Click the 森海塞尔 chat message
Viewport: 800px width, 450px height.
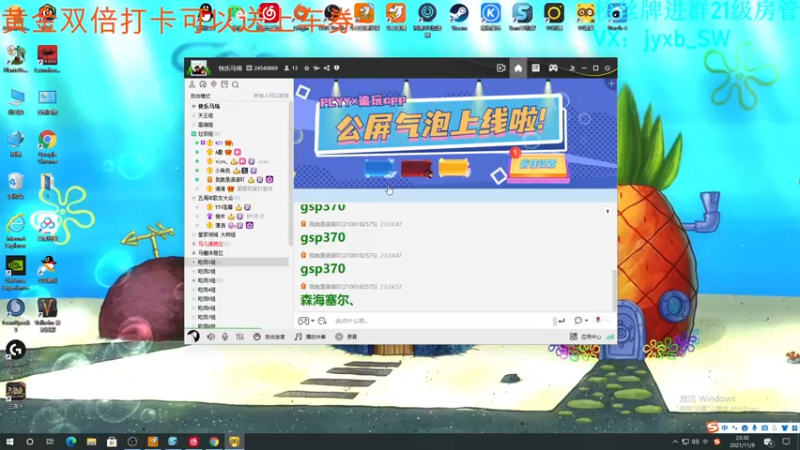[327, 301]
